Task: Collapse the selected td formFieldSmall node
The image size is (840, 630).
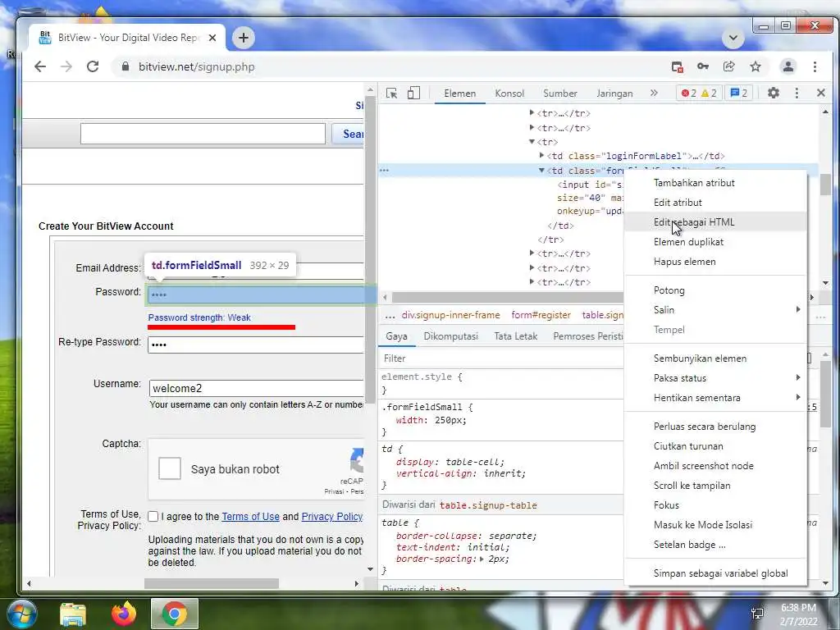Action: click(x=541, y=171)
